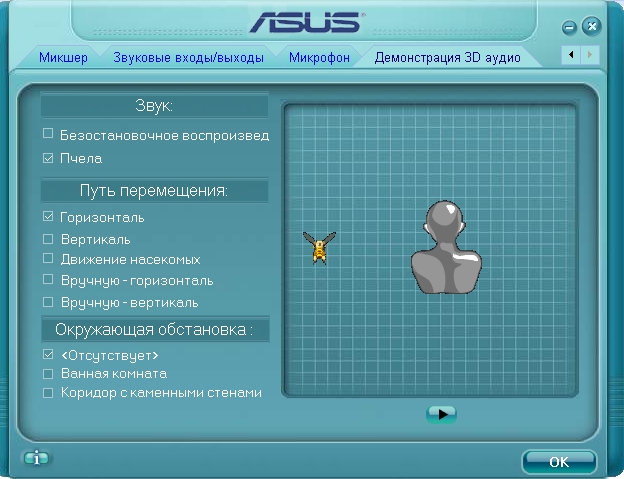Choose Вручную - горизонталь option

click(x=48, y=279)
